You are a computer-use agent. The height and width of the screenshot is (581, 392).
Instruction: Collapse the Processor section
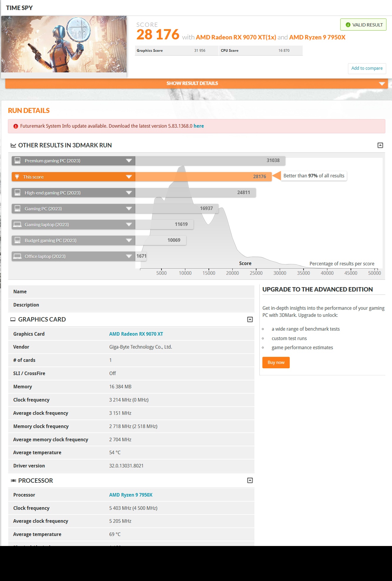250,480
